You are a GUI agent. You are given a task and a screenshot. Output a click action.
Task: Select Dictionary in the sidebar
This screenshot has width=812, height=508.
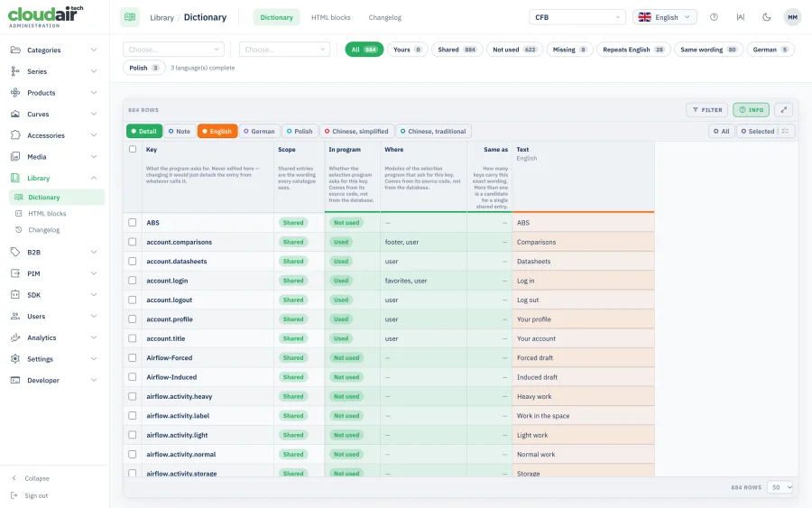57,197
